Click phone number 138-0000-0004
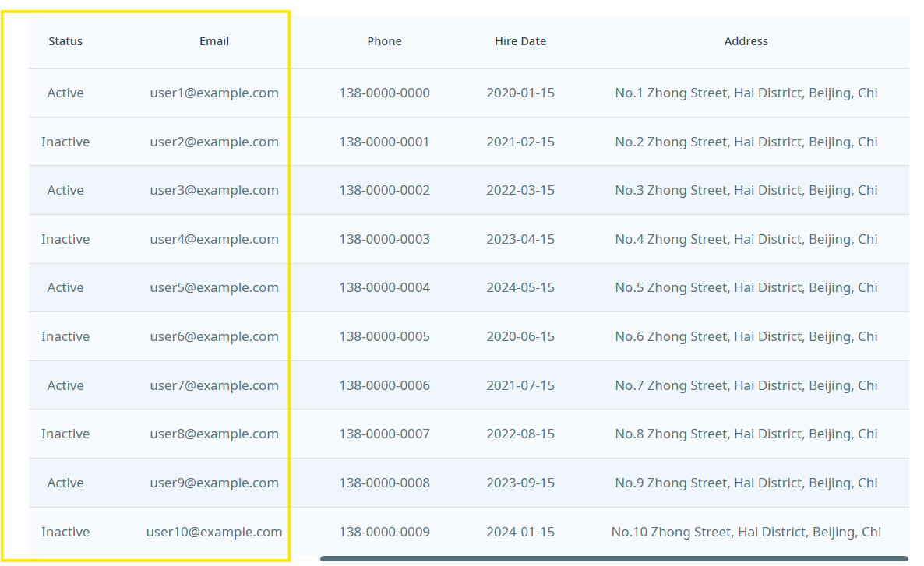The image size is (924, 566). coord(384,287)
